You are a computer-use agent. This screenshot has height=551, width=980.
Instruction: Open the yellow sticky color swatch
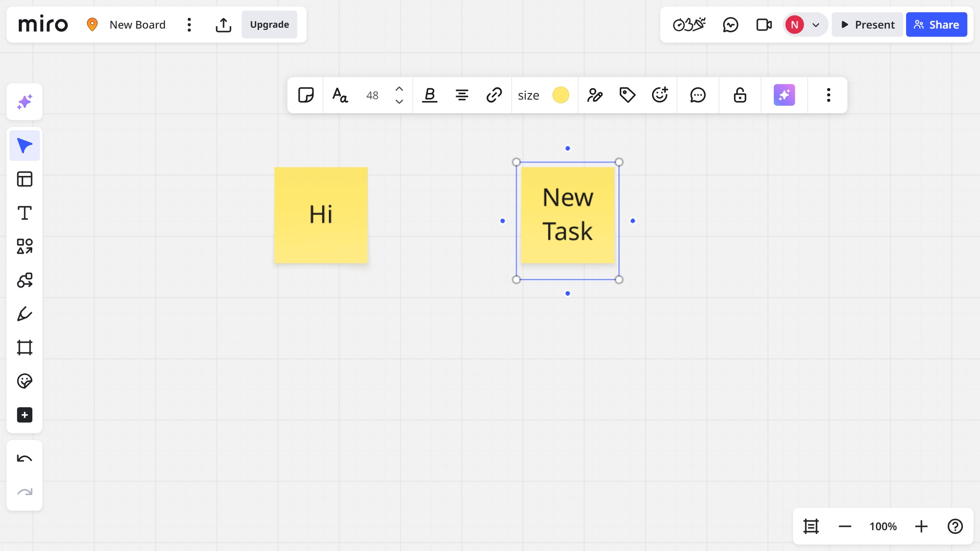[561, 95]
